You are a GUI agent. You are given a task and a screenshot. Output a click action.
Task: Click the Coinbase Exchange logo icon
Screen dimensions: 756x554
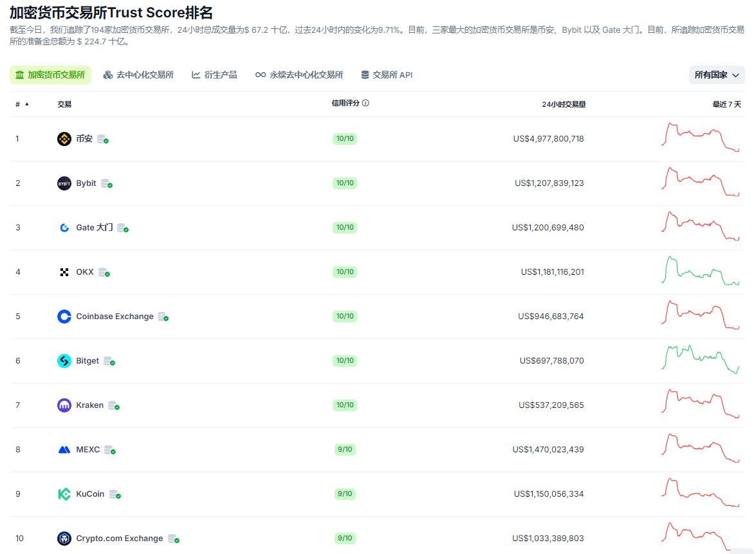click(64, 317)
